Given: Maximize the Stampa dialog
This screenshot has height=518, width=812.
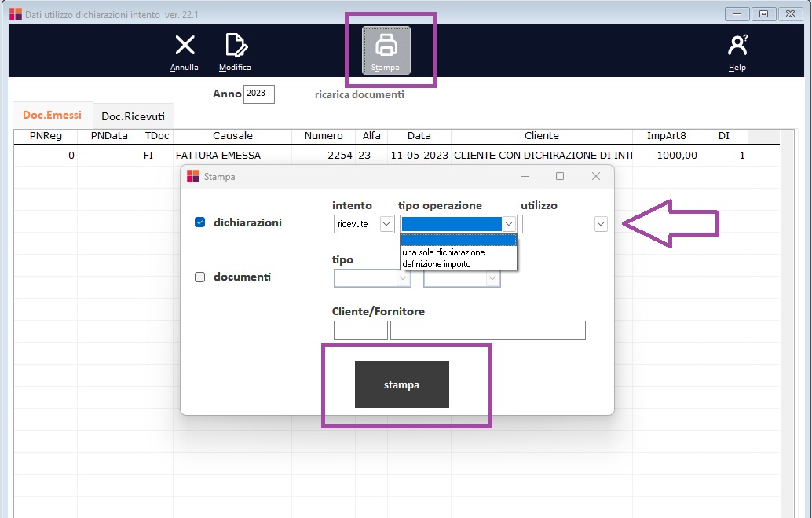Looking at the screenshot, I should pyautogui.click(x=560, y=176).
